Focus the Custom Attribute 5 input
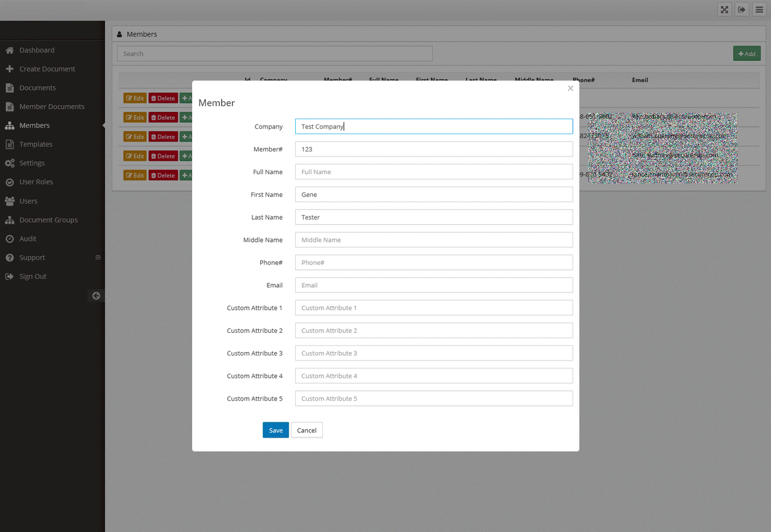 point(434,398)
